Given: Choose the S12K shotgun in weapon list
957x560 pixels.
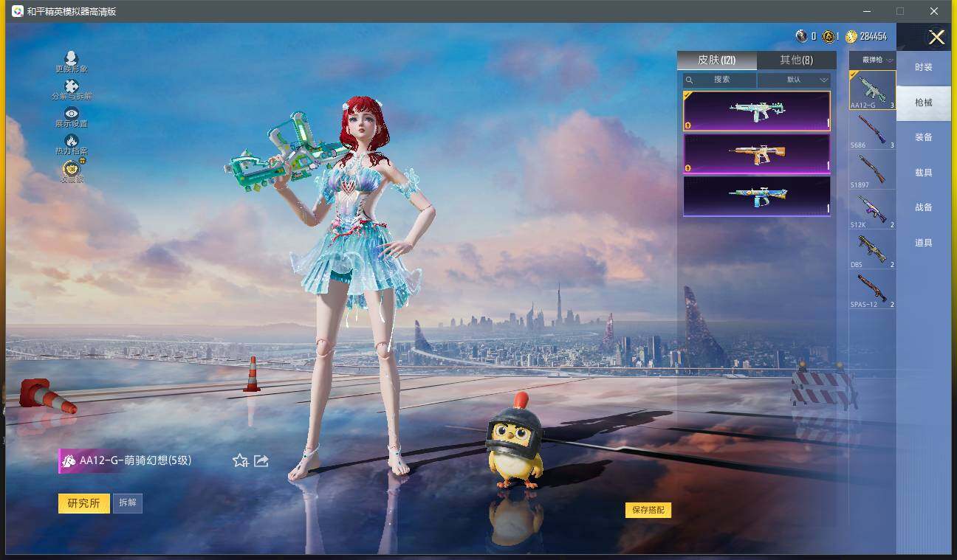Looking at the screenshot, I should (872, 210).
